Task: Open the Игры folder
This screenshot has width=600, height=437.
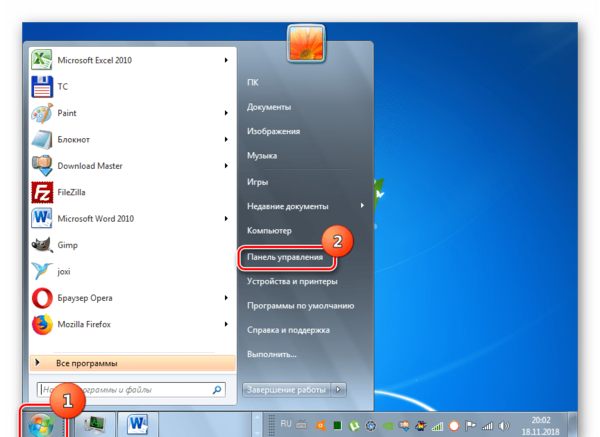Action: click(258, 182)
